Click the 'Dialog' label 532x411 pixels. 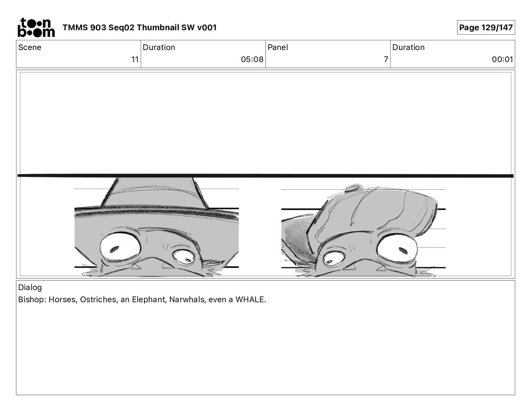point(30,287)
